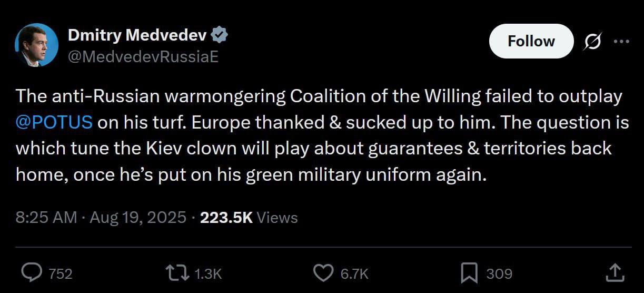Screen dimensions: 644x293
Task: View the 223.5K Views analytics
Action: (249, 218)
